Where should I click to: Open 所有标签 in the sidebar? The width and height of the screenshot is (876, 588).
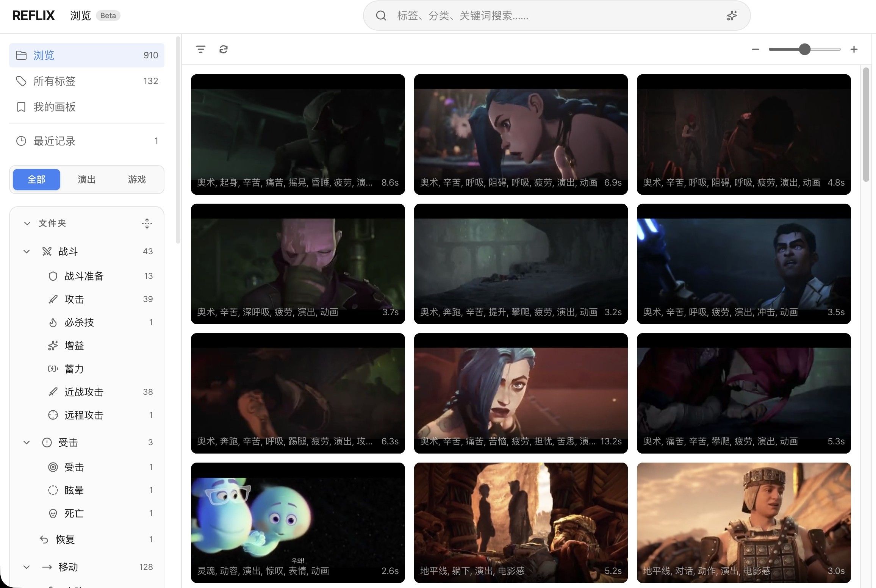(x=55, y=81)
